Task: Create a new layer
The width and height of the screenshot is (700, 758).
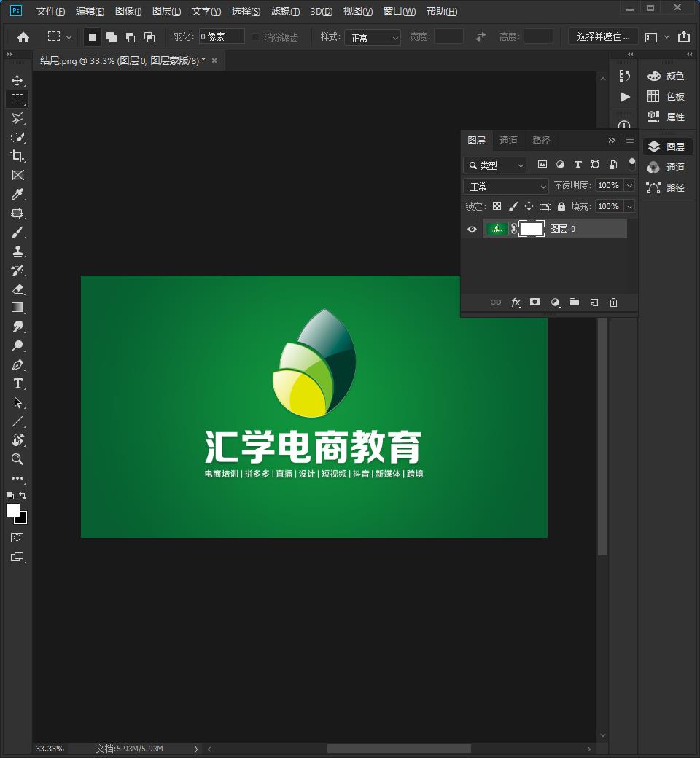Action: (594, 302)
